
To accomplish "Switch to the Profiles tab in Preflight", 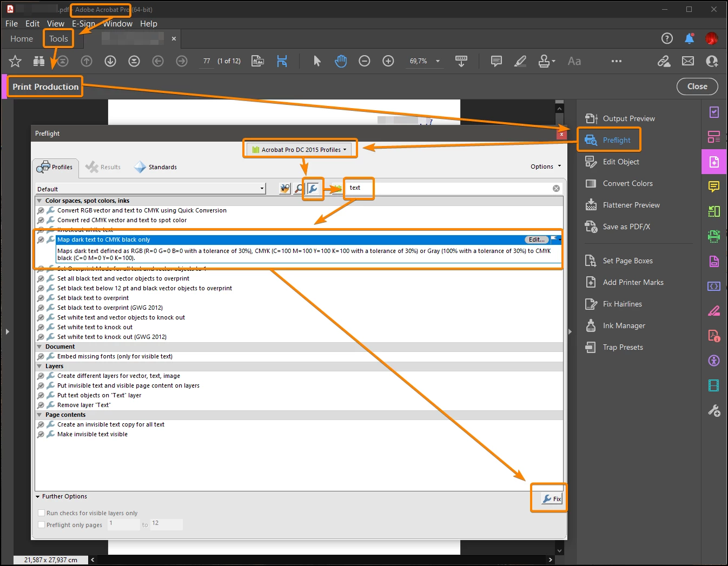I will 55,167.
